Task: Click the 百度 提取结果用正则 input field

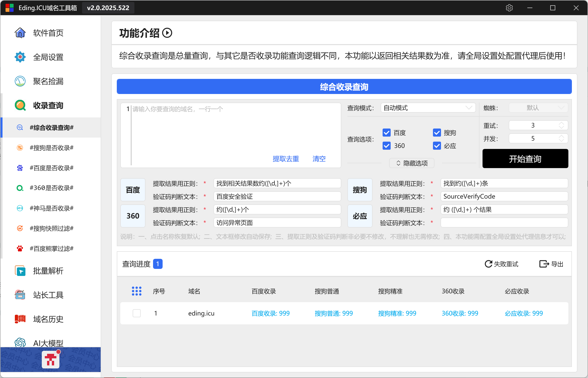Action: click(277, 183)
